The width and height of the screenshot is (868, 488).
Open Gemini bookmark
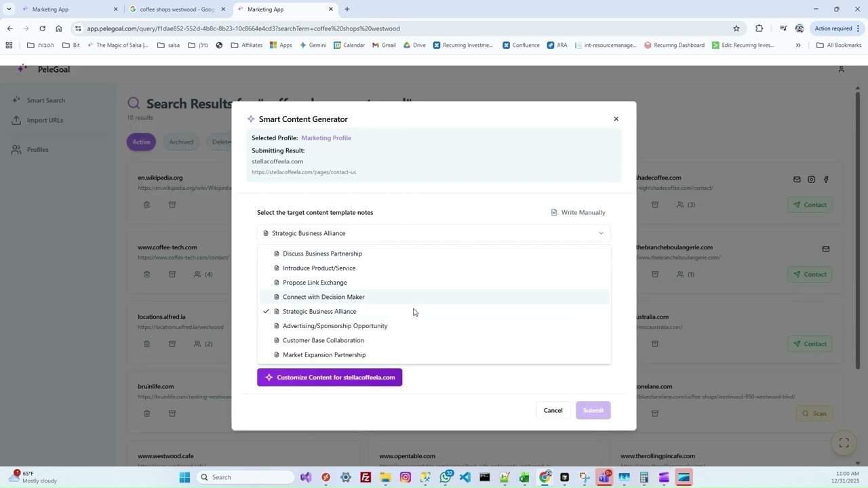312,45
